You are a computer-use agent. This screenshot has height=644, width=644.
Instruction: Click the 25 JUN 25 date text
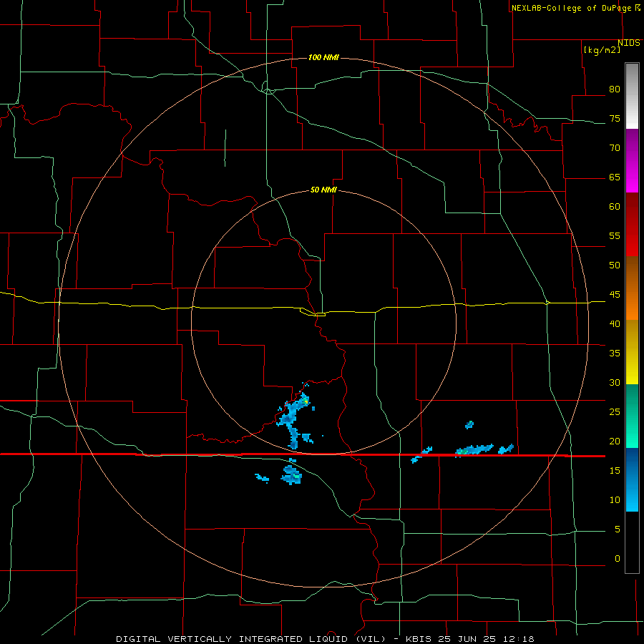point(467,639)
